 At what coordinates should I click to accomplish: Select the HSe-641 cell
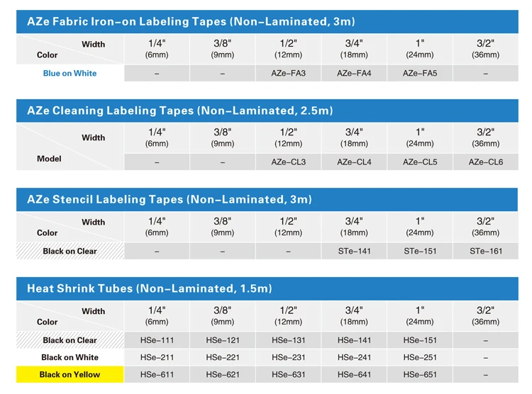tap(354, 375)
